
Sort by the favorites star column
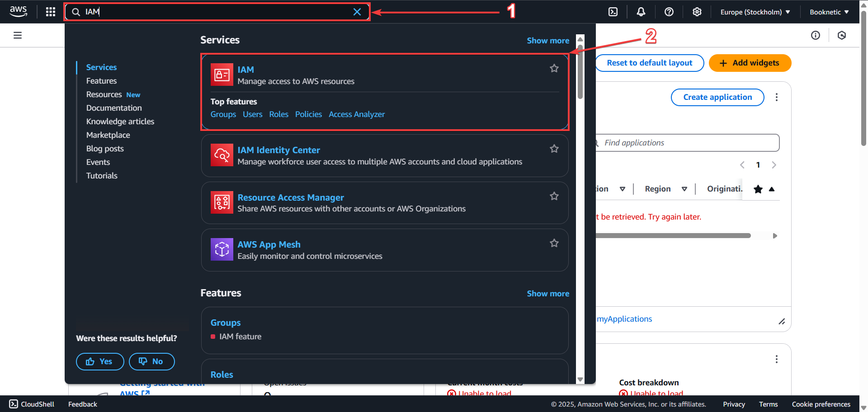(x=764, y=189)
